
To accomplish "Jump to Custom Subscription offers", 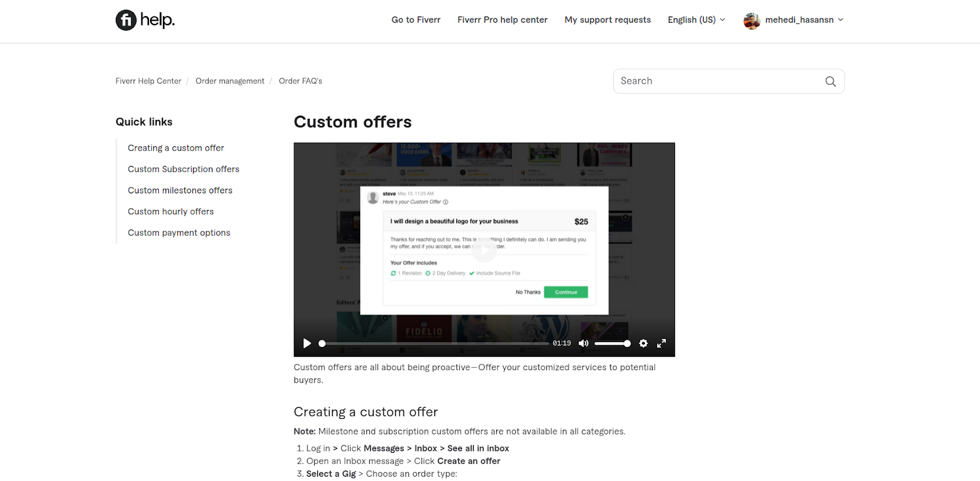I will pyautogui.click(x=184, y=169).
